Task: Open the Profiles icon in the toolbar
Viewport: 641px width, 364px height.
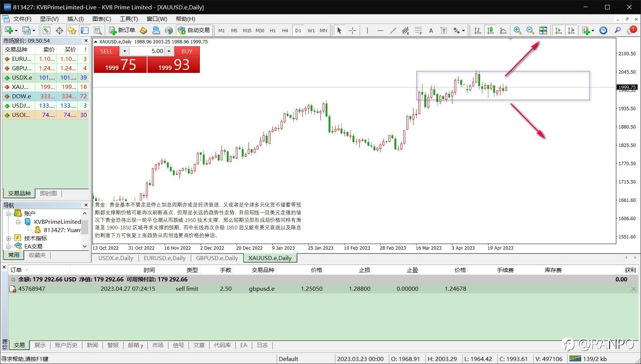Action: coord(26,31)
